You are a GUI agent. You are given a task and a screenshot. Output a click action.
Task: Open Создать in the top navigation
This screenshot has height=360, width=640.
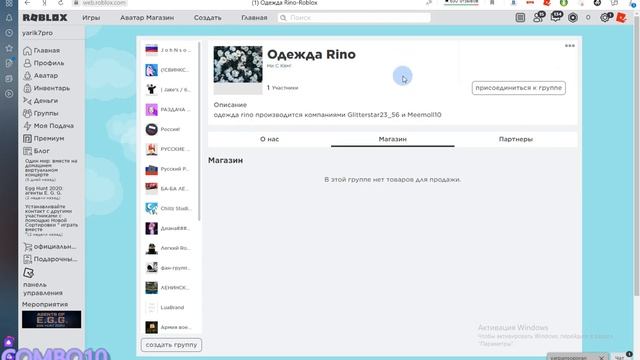coord(207,18)
